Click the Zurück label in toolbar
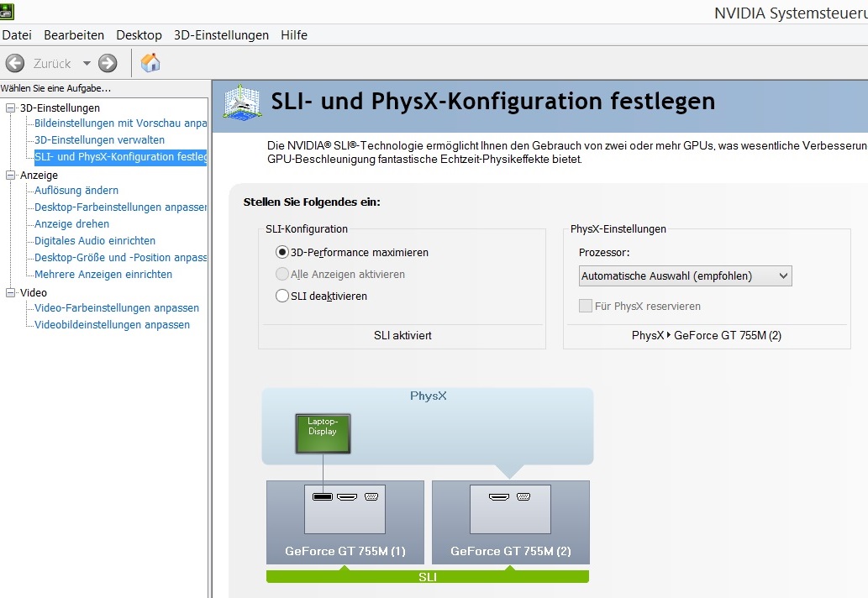 pyautogui.click(x=52, y=64)
